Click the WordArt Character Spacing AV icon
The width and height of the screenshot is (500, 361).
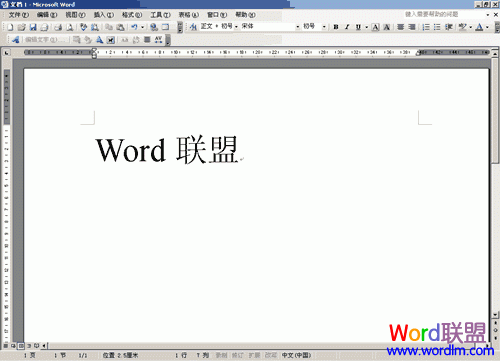coord(158,40)
